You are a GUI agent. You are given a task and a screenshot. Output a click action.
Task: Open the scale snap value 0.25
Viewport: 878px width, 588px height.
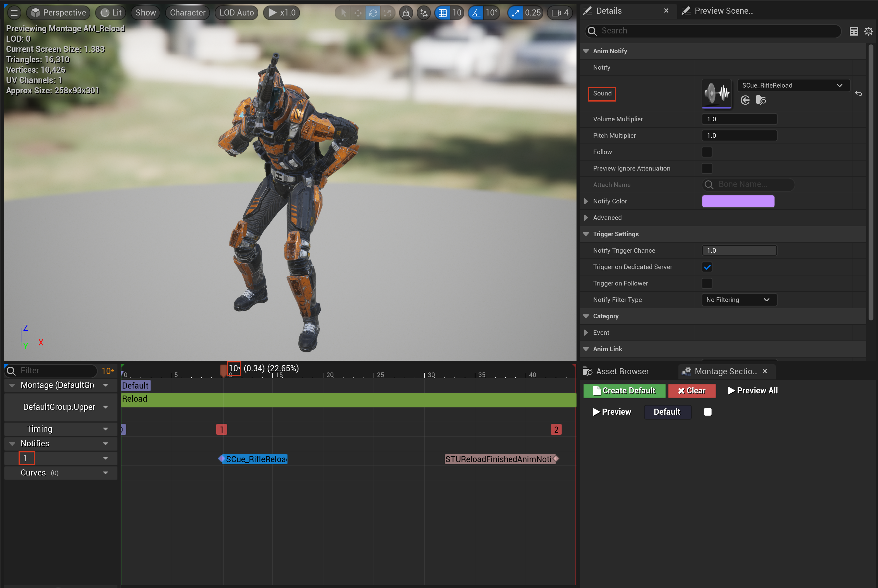[x=533, y=13]
